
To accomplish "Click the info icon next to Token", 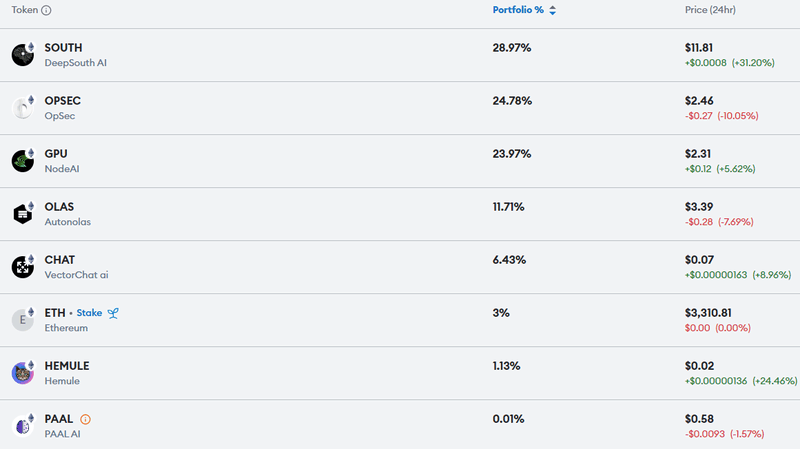I will click(47, 10).
